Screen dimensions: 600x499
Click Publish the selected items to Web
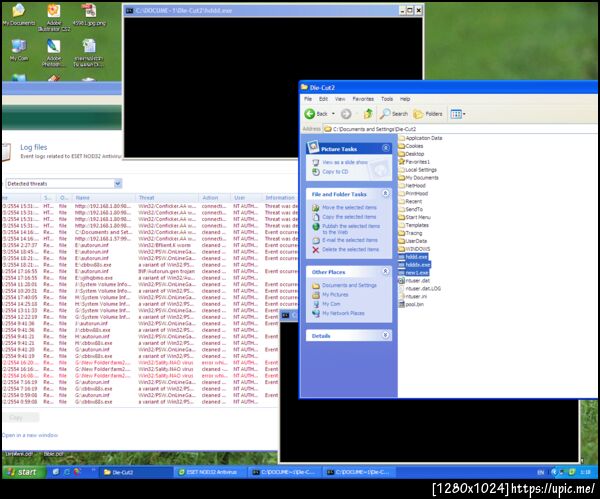tap(351, 229)
